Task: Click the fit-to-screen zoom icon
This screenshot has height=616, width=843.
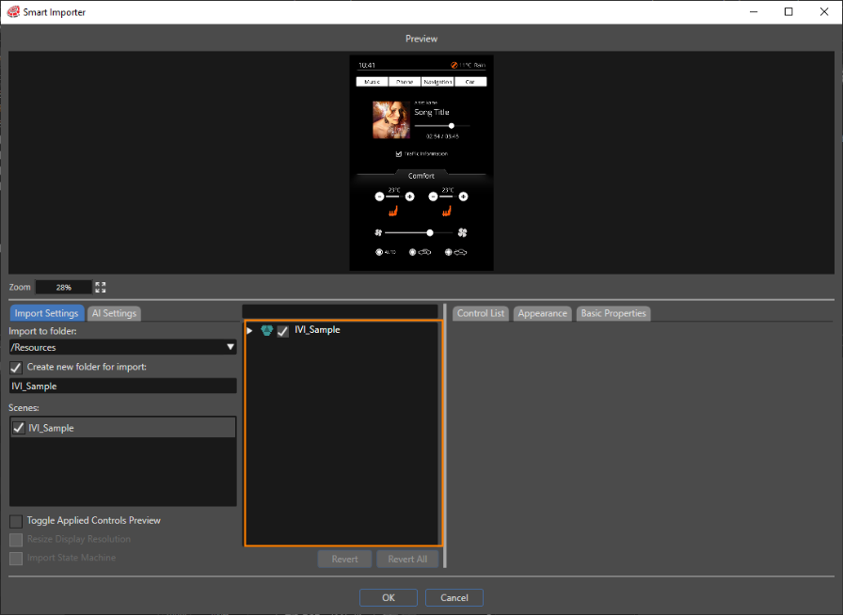Action: 101,287
